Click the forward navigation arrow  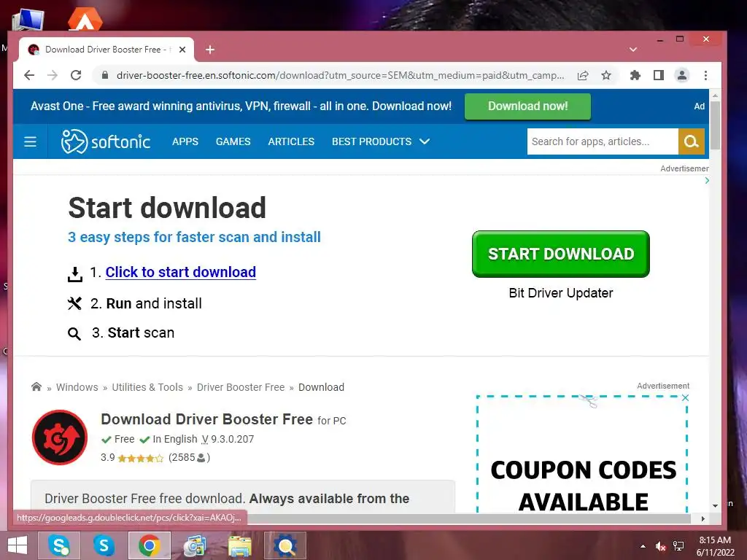[53, 75]
